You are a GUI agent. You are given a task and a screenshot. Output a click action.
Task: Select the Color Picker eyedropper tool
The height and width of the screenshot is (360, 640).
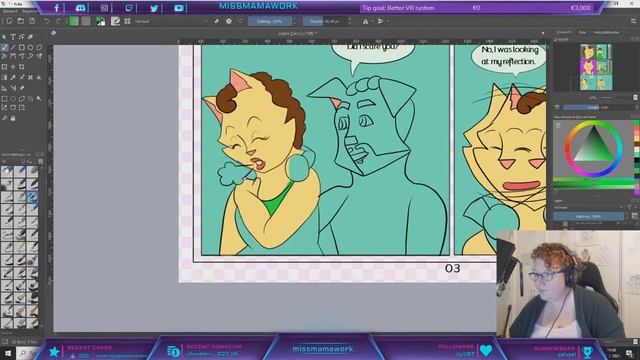13,77
